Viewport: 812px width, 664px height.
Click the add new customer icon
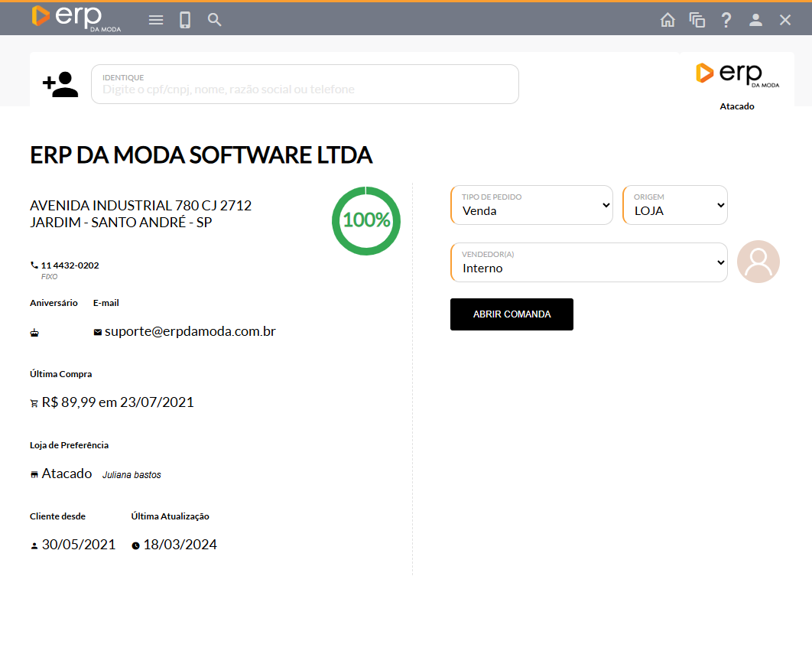pyautogui.click(x=60, y=84)
